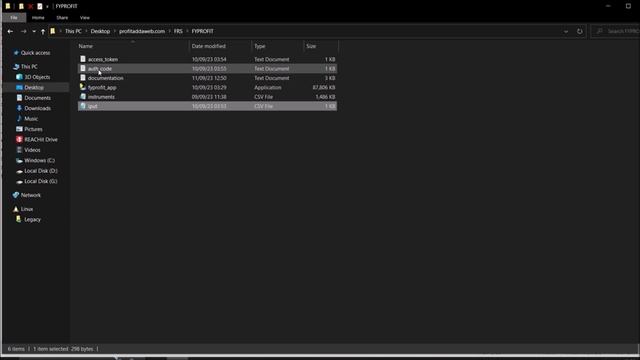Viewport: 640px width, 360px height.
Task: Click the fyprofit_app file name
Action: point(102,88)
